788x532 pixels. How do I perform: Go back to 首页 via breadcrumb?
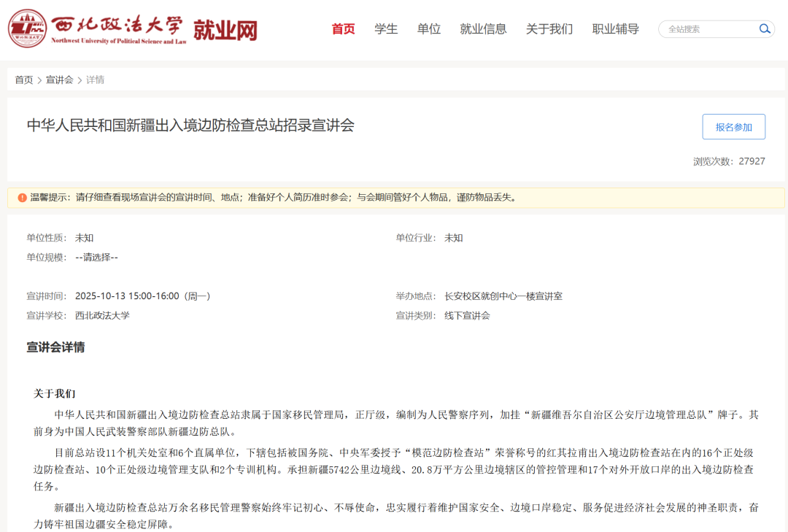pos(24,80)
